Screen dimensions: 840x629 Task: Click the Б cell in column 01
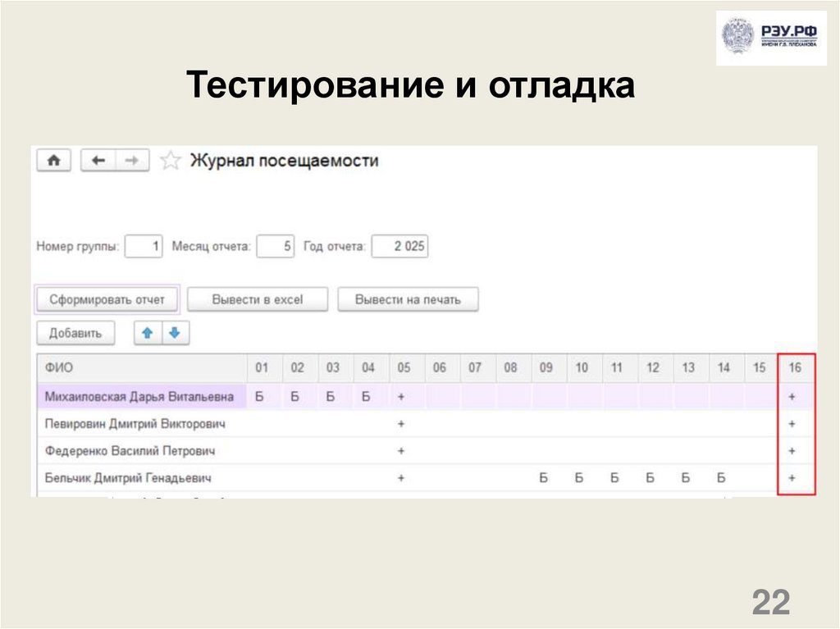pos(259,395)
